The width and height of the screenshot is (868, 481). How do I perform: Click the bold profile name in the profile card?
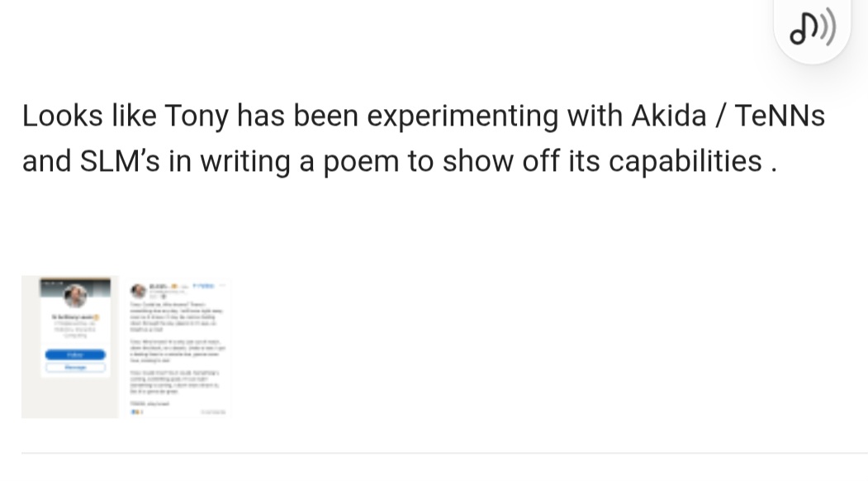(x=73, y=317)
